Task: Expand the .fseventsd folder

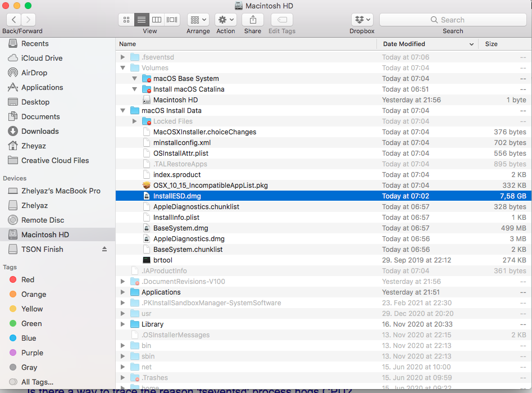Action: tap(123, 57)
